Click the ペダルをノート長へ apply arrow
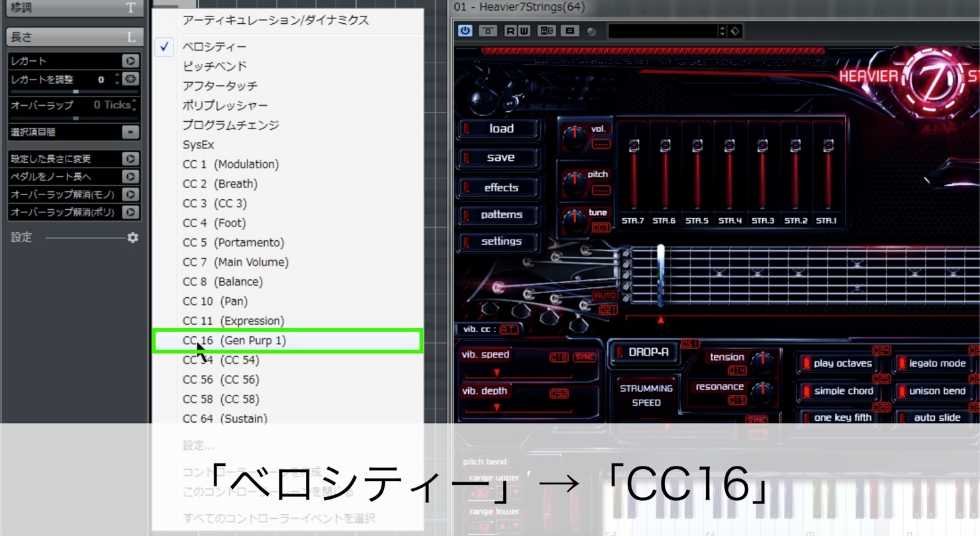Viewport: 980px width, 536px height. pos(130,177)
